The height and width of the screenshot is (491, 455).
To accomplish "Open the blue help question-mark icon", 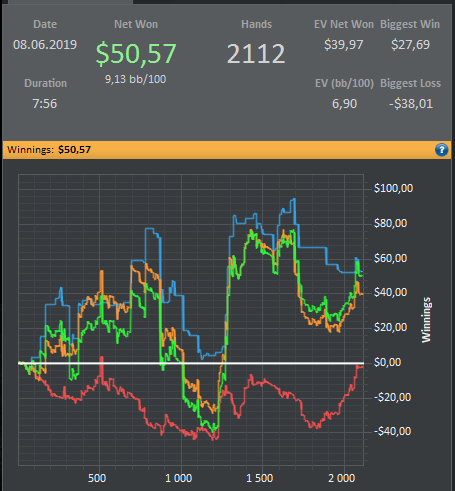I will [441, 150].
